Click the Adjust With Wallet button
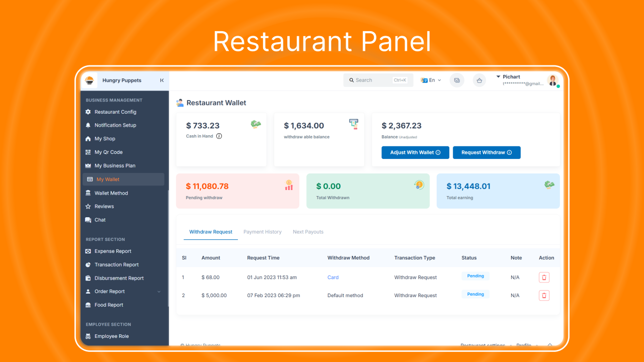The image size is (644, 362). click(x=415, y=152)
